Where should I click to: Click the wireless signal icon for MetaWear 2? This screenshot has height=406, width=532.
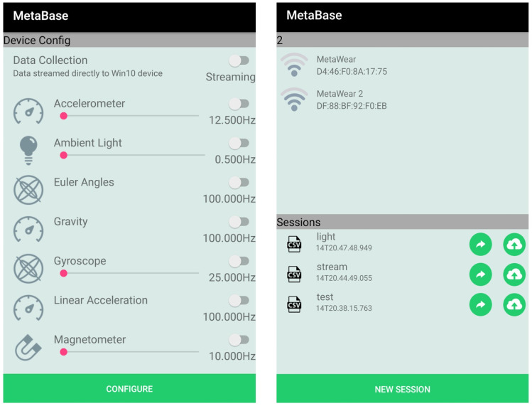294,100
